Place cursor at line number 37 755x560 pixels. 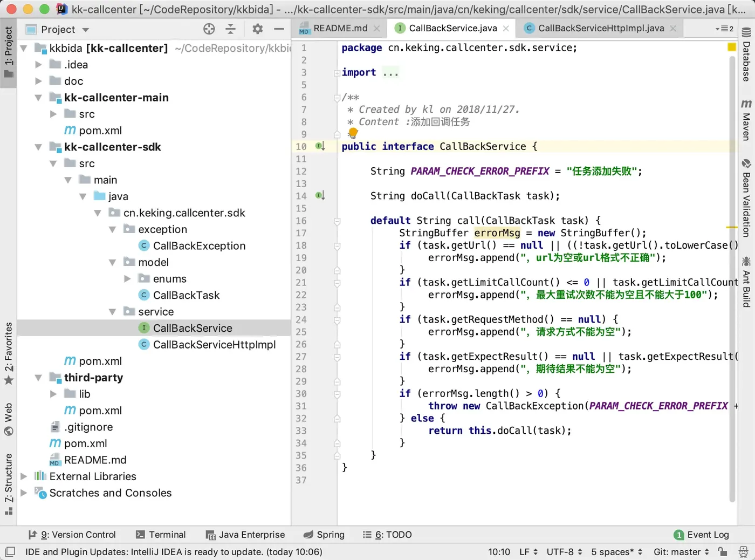click(x=301, y=480)
